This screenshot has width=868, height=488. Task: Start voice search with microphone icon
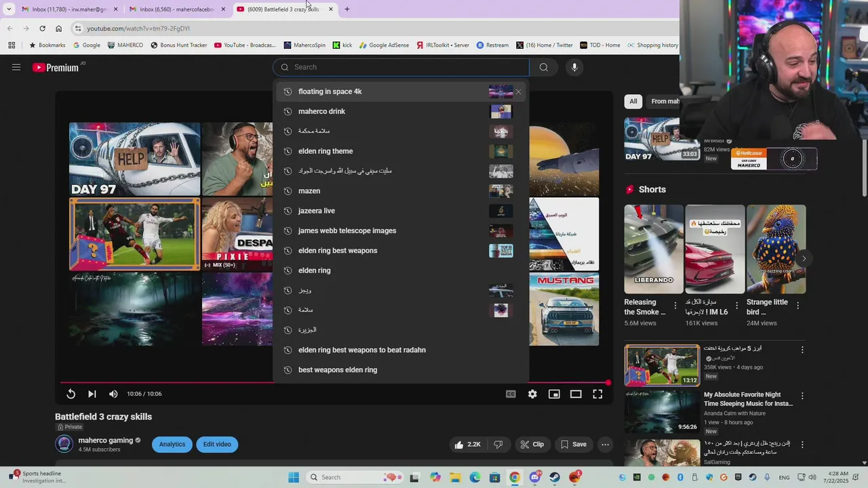574,67
